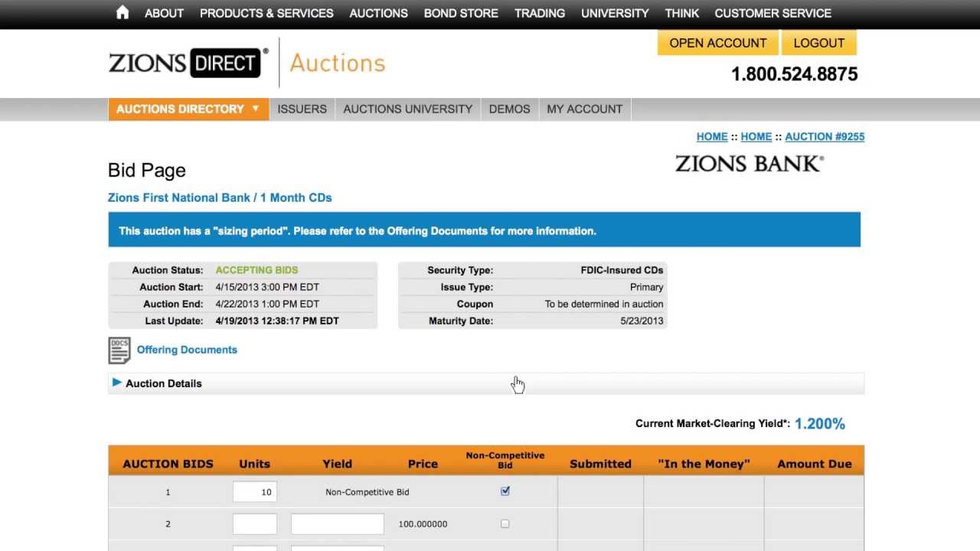
Task: Click the Units field for bid 2
Action: [x=254, y=524]
